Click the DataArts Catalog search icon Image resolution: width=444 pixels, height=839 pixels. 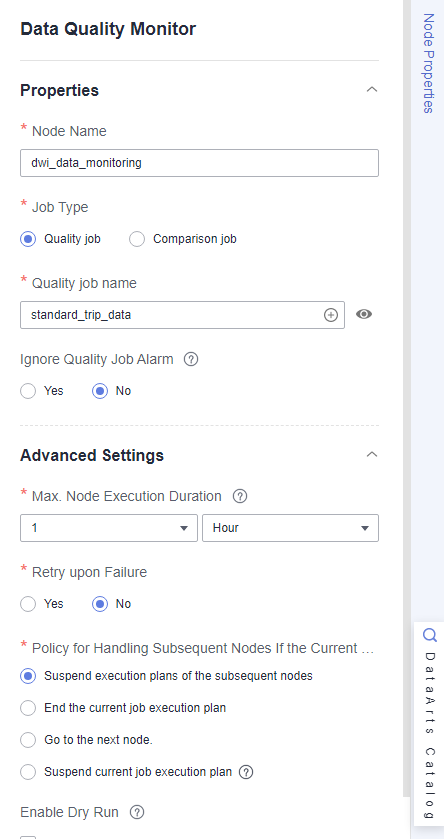click(x=430, y=635)
